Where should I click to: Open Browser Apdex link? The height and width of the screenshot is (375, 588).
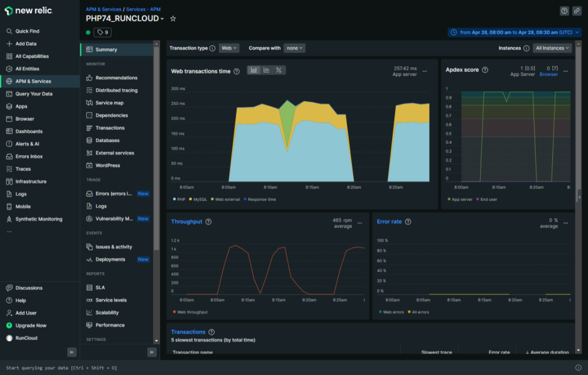[x=548, y=74]
